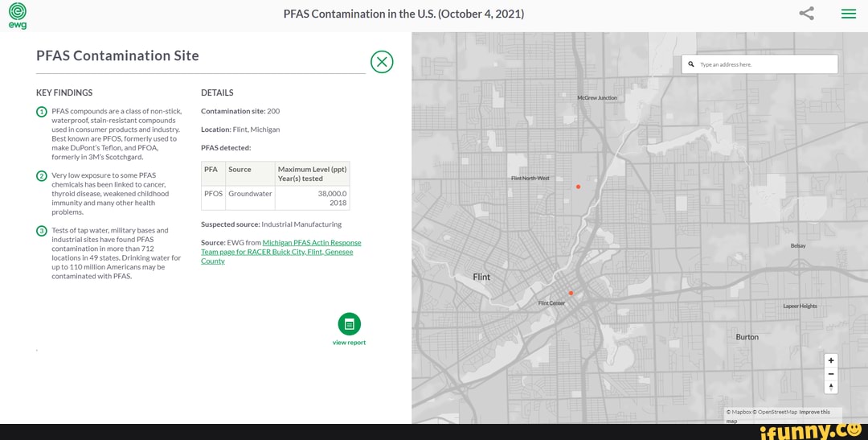
Task: Reset map bearing with compass button
Action: (x=831, y=387)
